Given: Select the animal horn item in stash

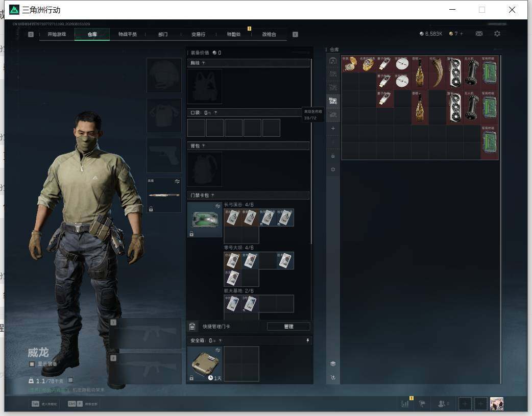Looking at the screenshot, I should pos(438,72).
